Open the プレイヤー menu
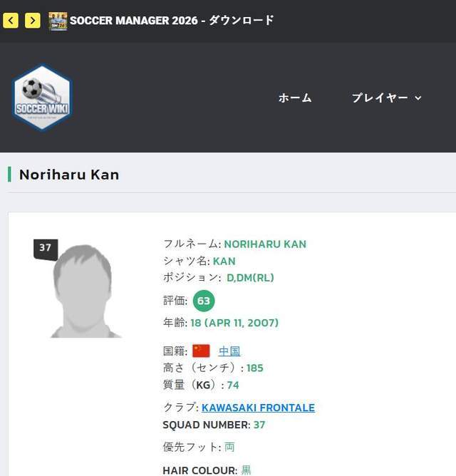The width and height of the screenshot is (456, 476). [x=380, y=98]
